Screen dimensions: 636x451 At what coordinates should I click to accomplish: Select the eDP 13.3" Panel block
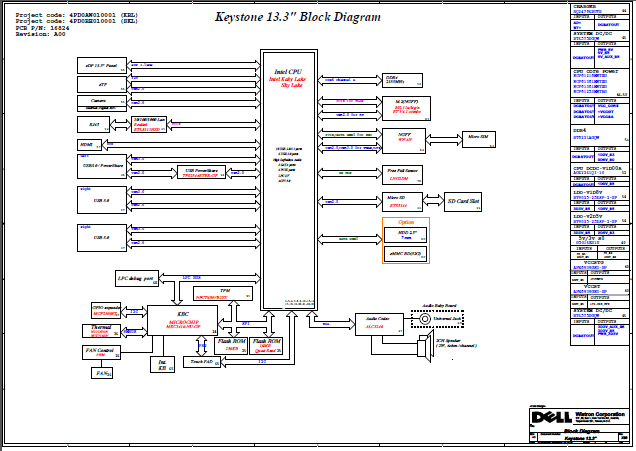click(102, 66)
